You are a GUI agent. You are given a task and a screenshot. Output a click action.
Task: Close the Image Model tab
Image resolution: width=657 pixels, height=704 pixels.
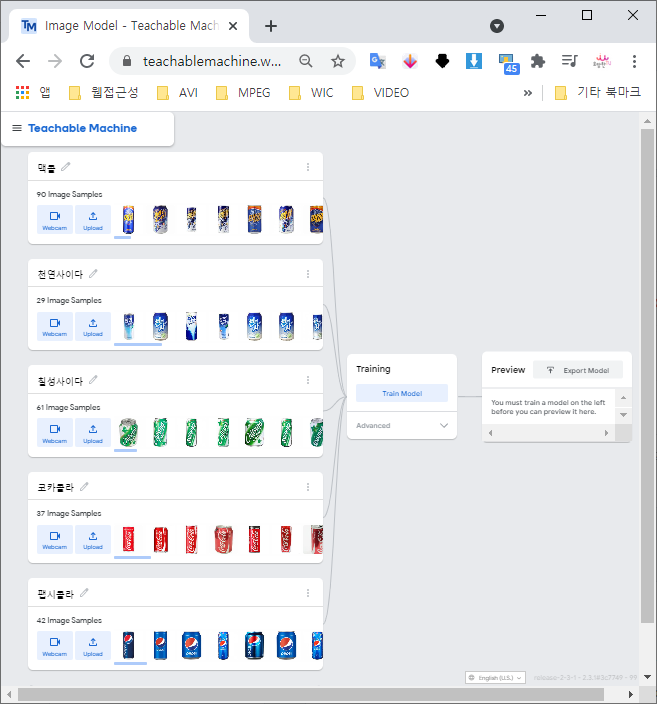(233, 26)
